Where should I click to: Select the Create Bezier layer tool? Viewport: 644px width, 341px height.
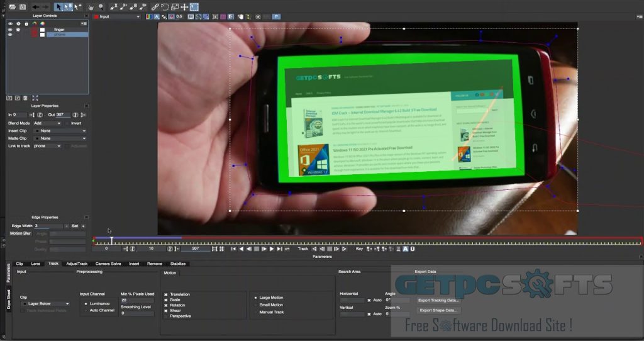pyautogui.click(x=133, y=6)
